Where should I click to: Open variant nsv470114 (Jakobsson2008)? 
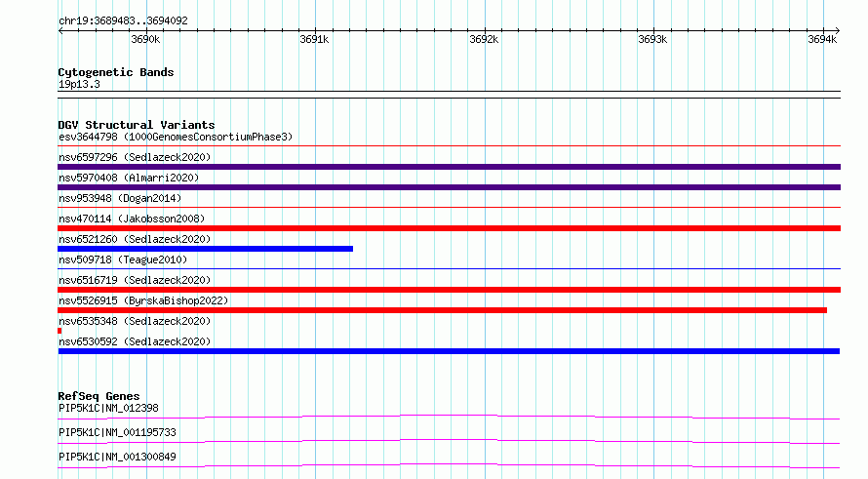pos(132,219)
